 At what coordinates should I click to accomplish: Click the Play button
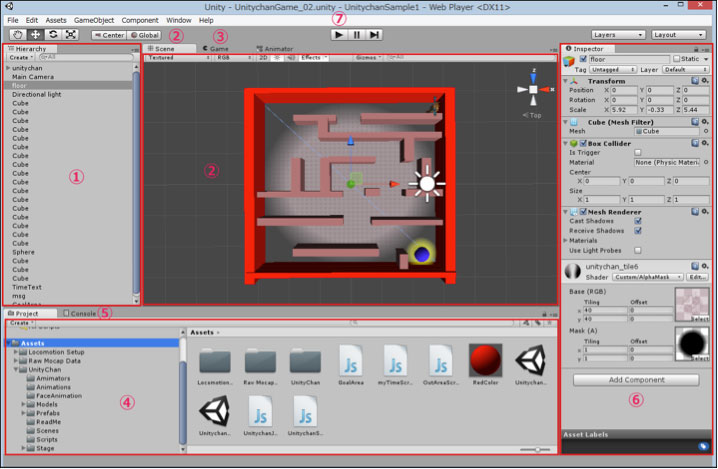tap(339, 35)
